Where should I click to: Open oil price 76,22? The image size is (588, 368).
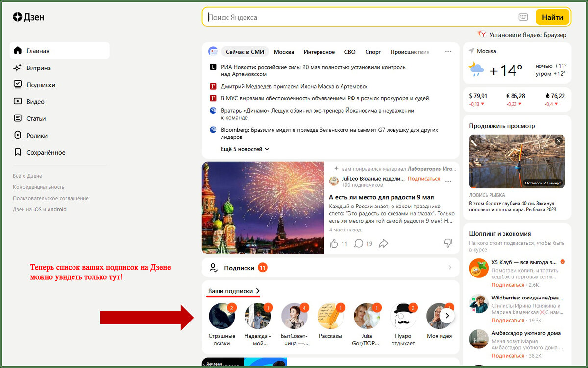[555, 99]
